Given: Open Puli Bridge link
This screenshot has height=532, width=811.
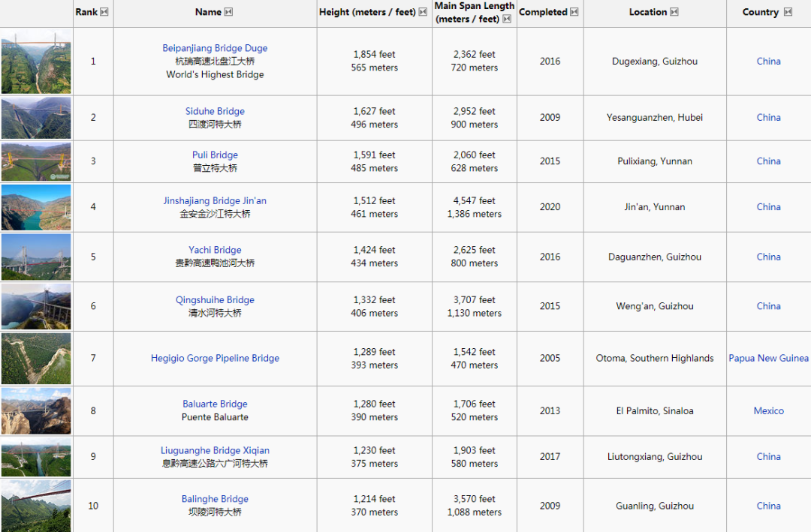Looking at the screenshot, I should pyautogui.click(x=215, y=155).
